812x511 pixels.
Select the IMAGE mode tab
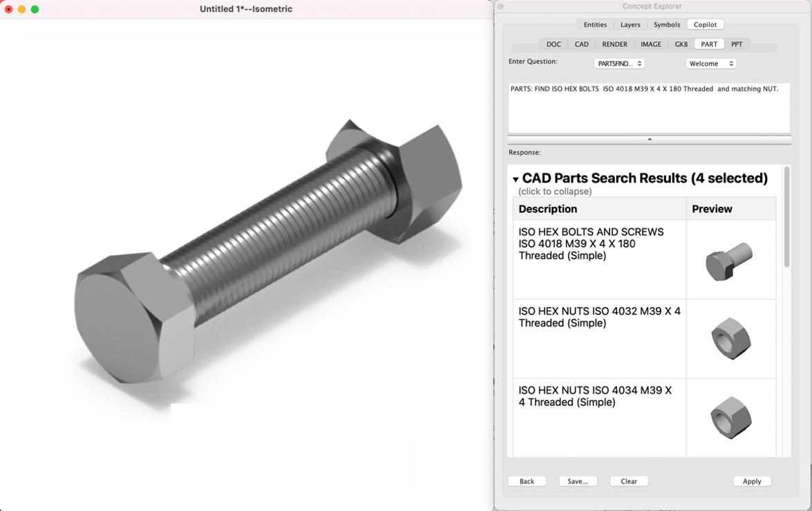pos(651,44)
